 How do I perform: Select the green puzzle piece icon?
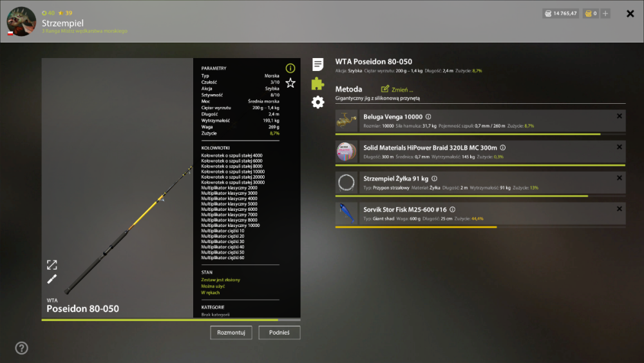pyautogui.click(x=317, y=83)
